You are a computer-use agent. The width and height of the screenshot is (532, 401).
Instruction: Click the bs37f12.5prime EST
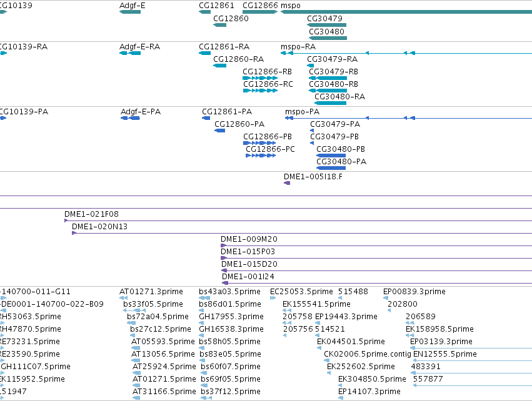pos(206,399)
